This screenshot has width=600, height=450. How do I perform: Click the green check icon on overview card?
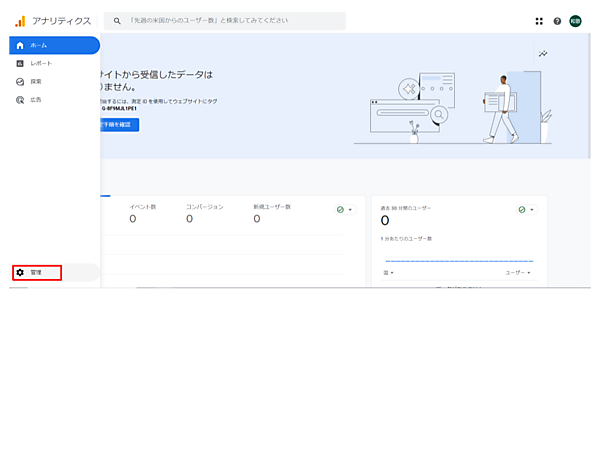(x=340, y=210)
